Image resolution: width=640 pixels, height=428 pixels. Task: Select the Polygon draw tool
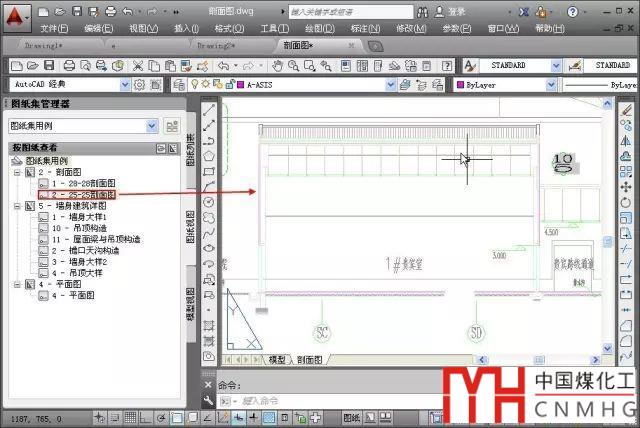pyautogui.click(x=209, y=156)
